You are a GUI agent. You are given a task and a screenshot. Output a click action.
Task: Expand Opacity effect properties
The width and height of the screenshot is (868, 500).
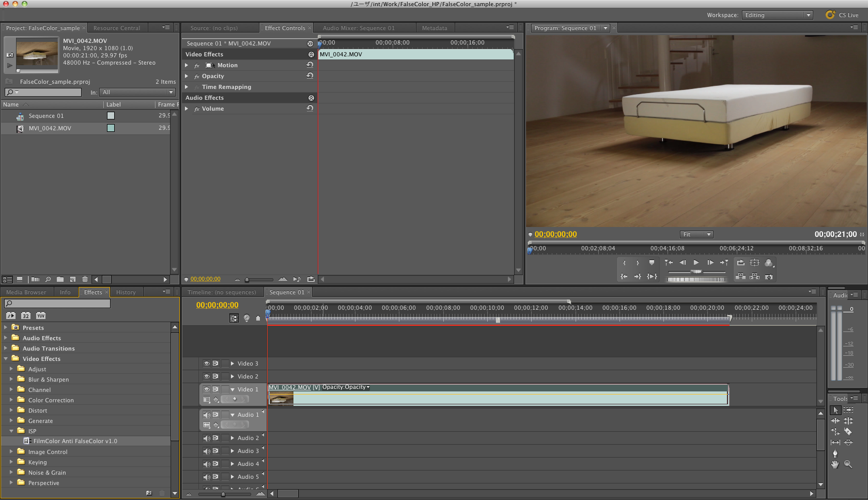pyautogui.click(x=187, y=76)
